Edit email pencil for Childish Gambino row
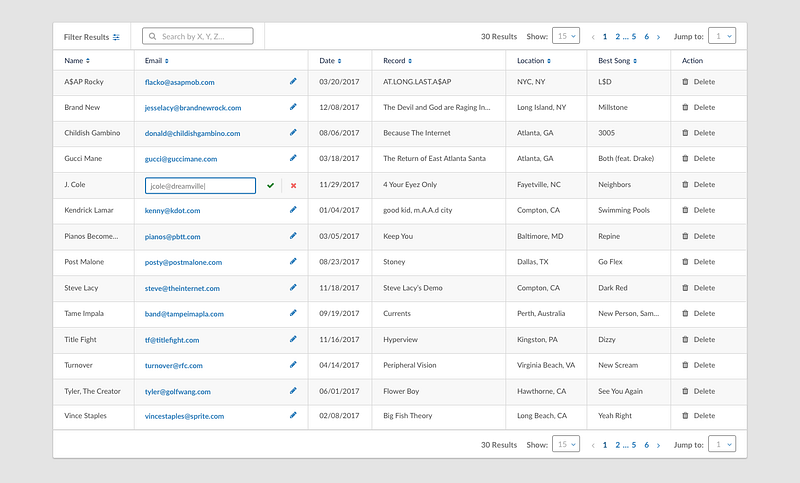Viewport: 800px width, 483px height. click(x=293, y=132)
